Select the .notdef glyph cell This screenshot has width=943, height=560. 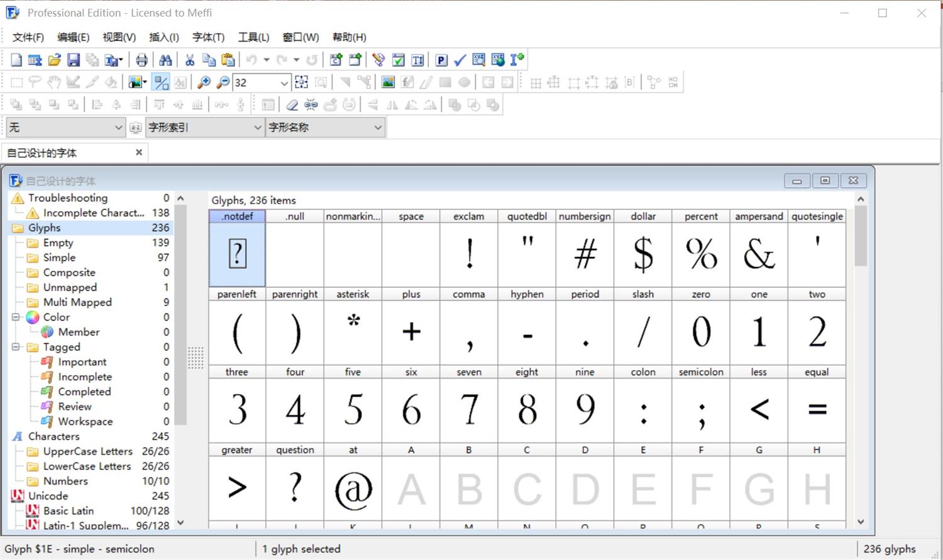tap(237, 249)
